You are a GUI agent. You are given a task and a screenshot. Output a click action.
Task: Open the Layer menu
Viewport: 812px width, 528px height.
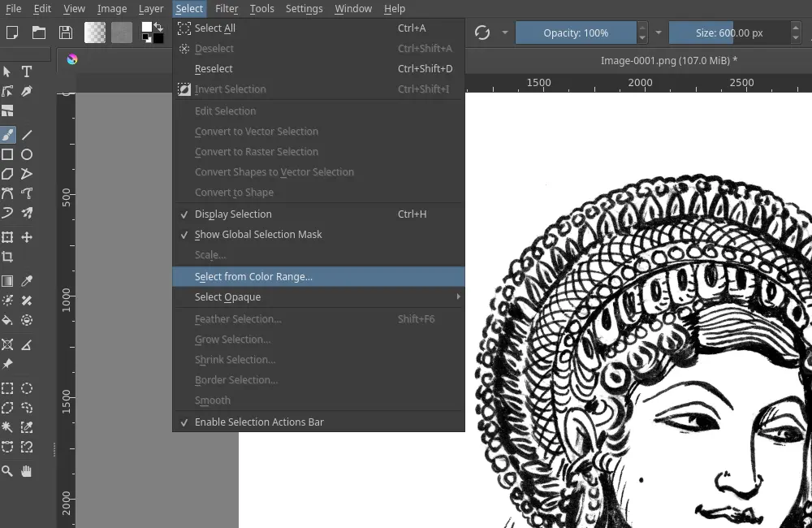(151, 9)
